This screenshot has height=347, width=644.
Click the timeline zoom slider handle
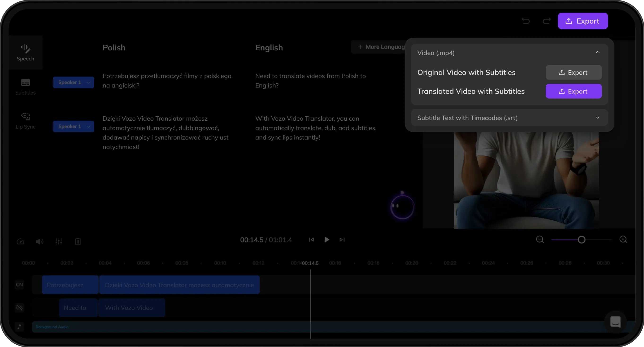pos(582,240)
